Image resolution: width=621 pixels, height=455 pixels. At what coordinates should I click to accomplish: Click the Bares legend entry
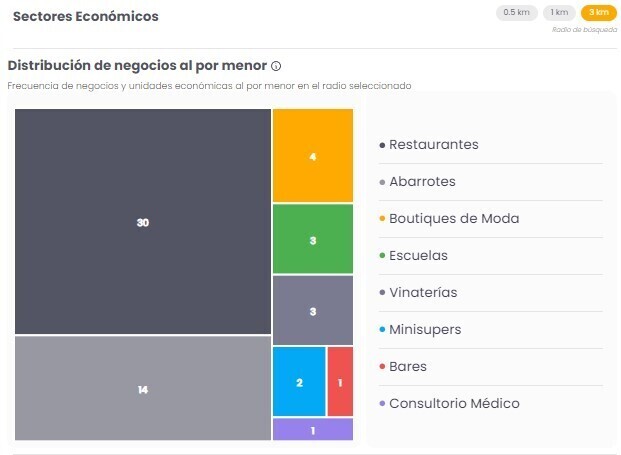(408, 367)
